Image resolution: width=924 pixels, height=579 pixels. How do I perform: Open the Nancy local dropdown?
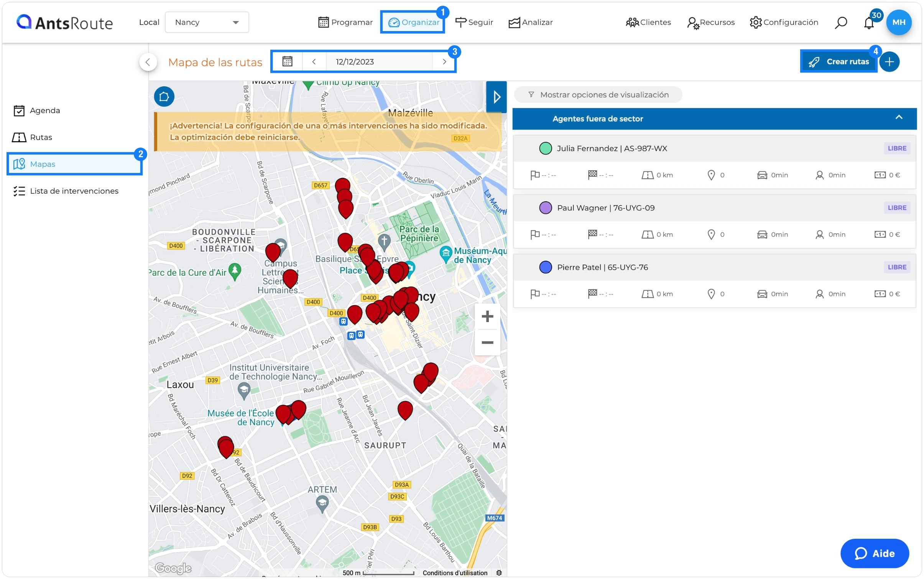click(x=207, y=22)
